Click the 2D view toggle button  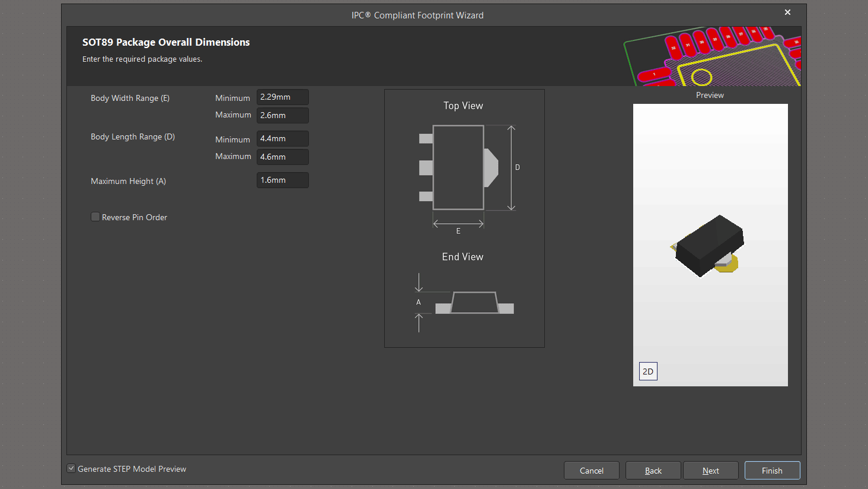pyautogui.click(x=648, y=371)
